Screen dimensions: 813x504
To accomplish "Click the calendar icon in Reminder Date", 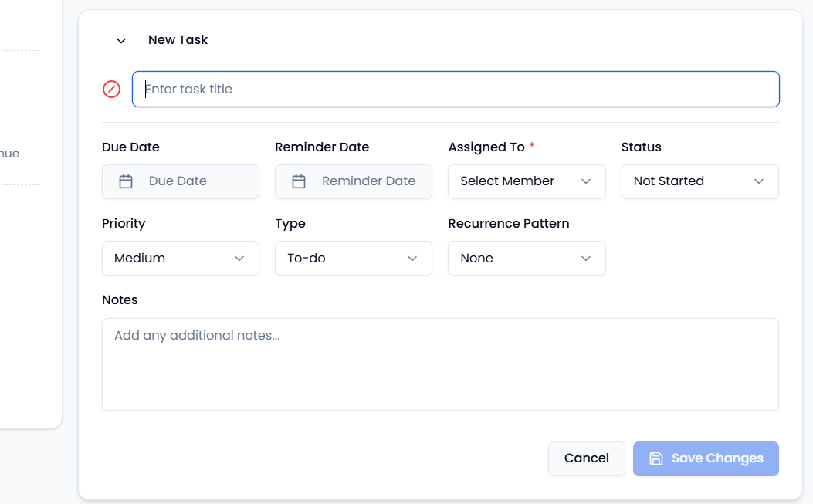I will click(299, 181).
